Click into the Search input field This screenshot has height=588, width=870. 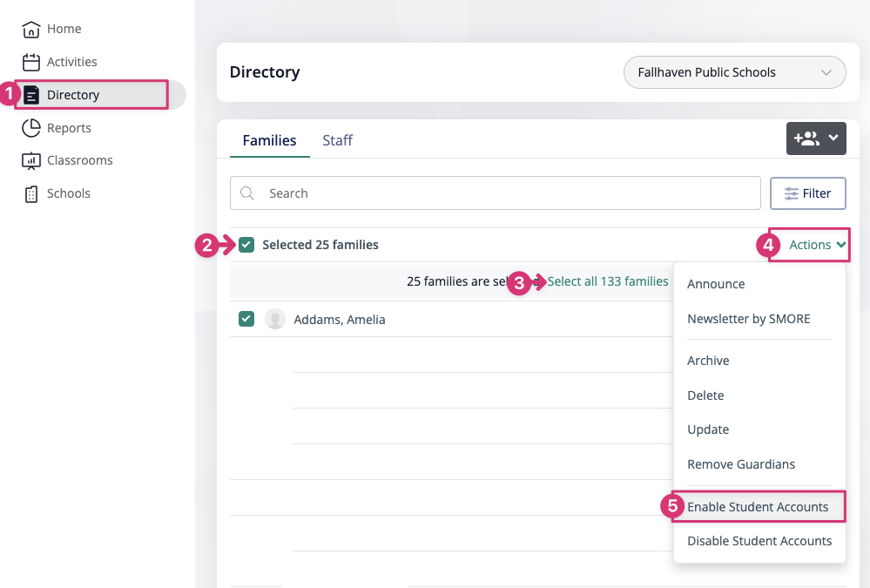click(x=505, y=193)
